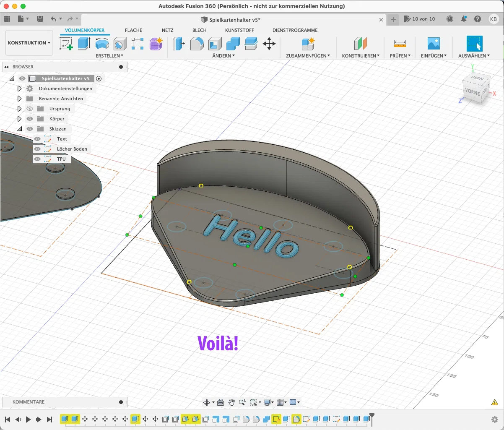
Task: Click the Look At camera icon
Action: click(x=221, y=402)
